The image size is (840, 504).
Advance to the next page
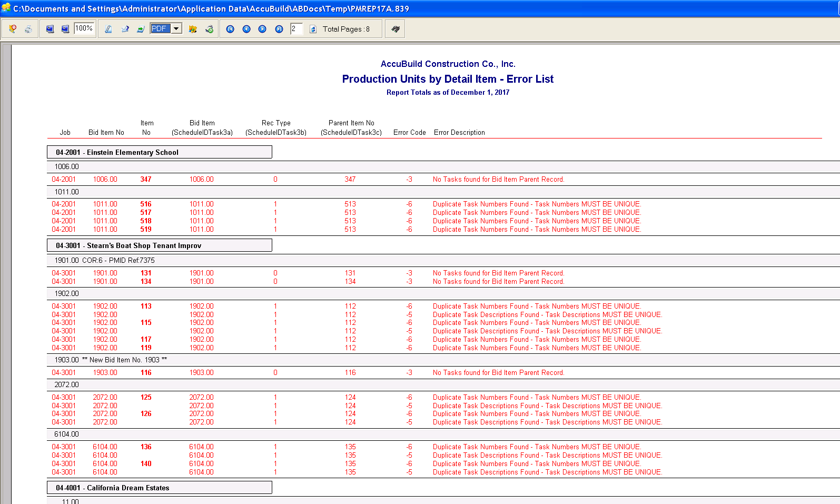262,29
